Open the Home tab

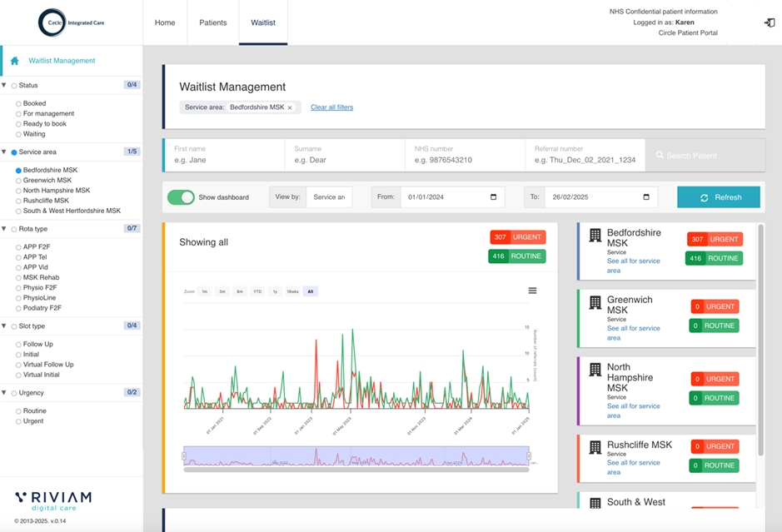165,22
